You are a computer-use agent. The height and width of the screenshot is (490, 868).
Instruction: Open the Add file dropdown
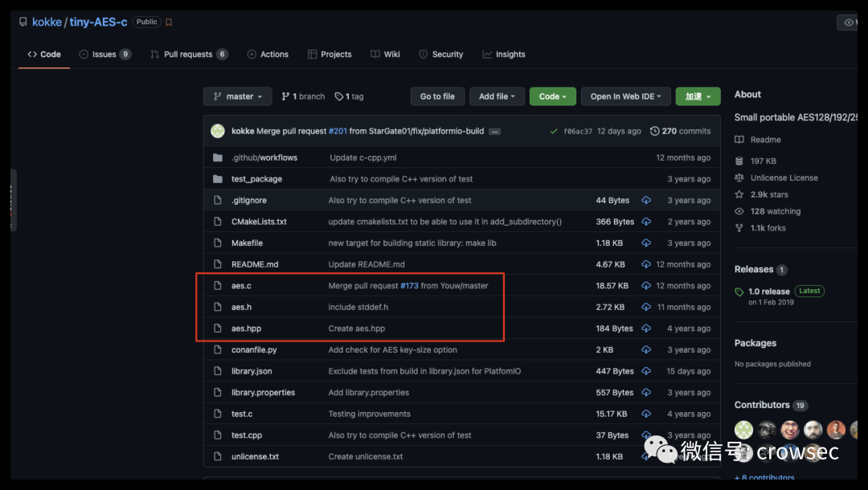pyautogui.click(x=497, y=96)
